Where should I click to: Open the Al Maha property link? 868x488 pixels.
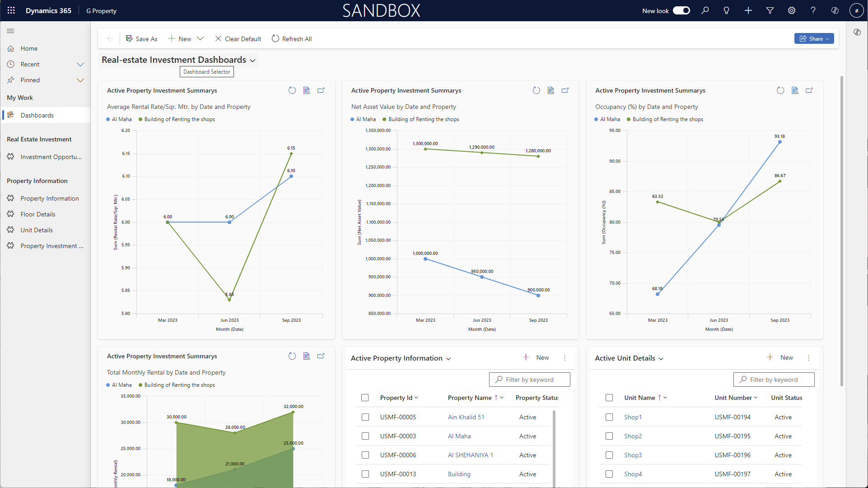pyautogui.click(x=459, y=436)
